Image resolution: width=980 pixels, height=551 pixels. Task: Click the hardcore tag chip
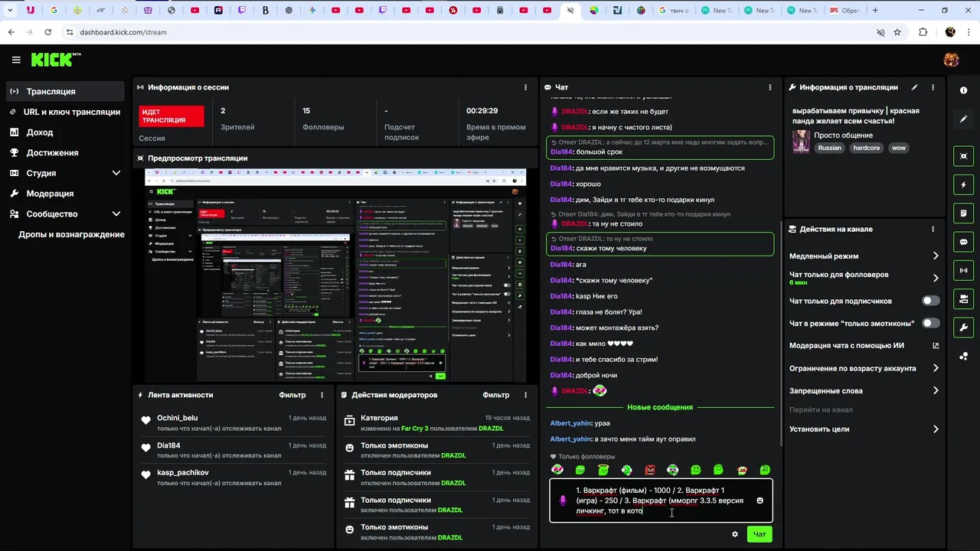[x=867, y=148]
